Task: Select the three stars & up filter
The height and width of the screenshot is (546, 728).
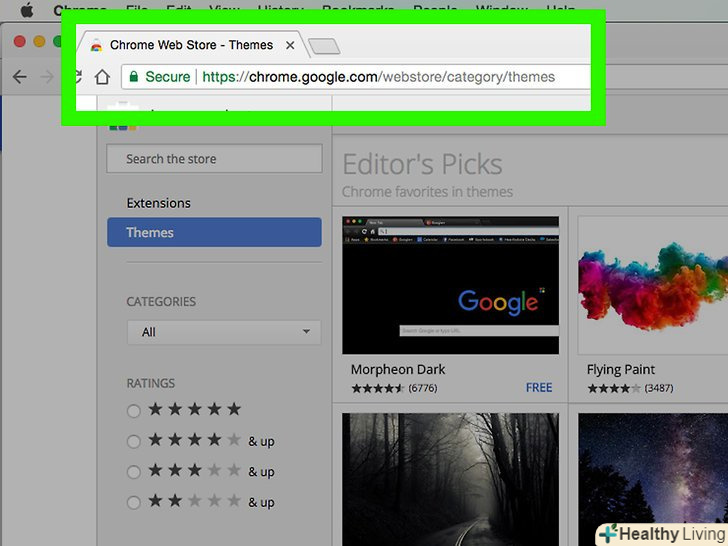Action: pyautogui.click(x=134, y=472)
